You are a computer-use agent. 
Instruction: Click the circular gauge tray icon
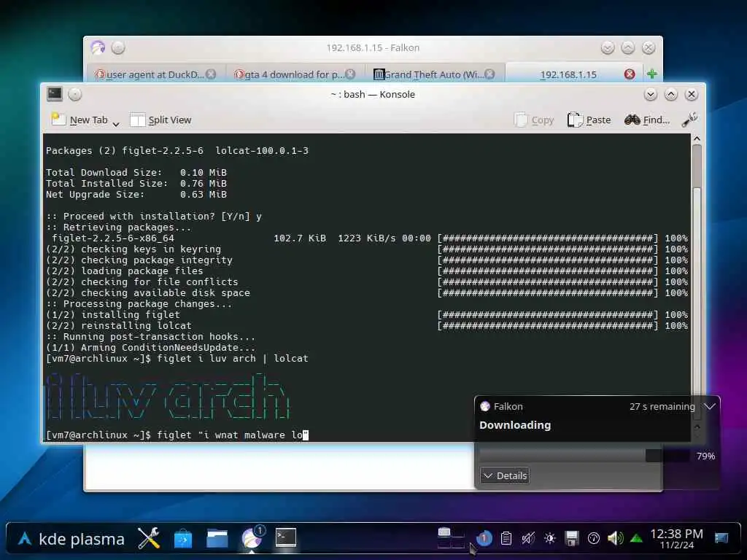point(594,539)
